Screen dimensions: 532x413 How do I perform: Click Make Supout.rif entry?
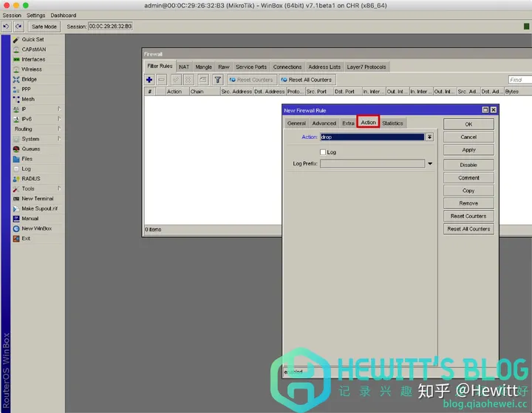[39, 208]
